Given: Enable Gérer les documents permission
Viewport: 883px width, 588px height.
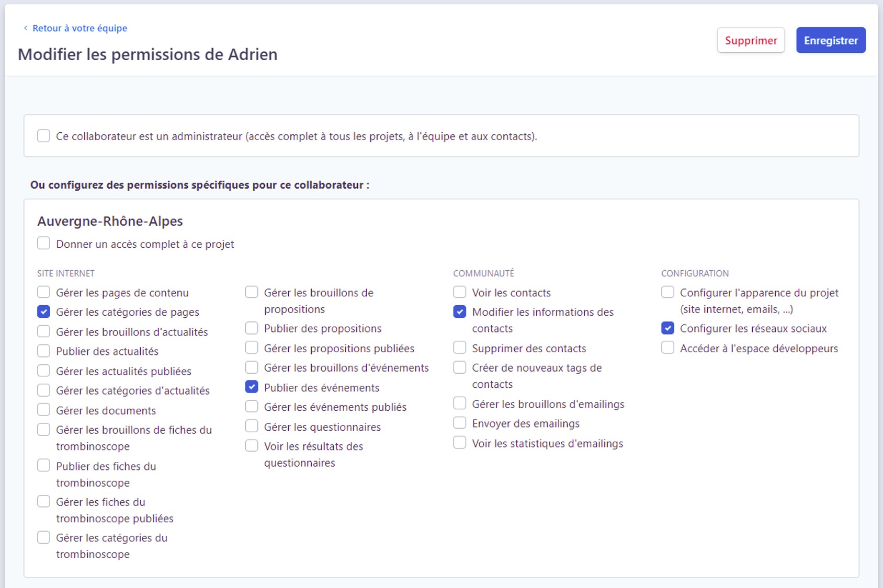Looking at the screenshot, I should tap(44, 410).
